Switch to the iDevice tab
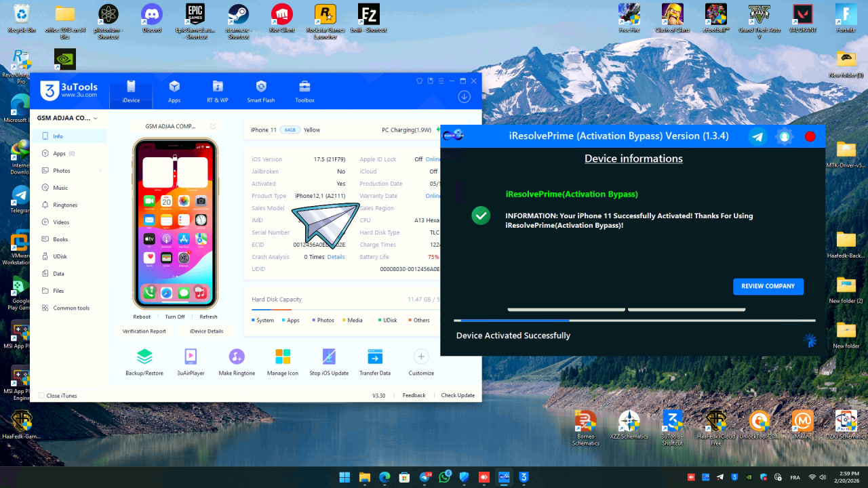The width and height of the screenshot is (868, 488). click(131, 91)
